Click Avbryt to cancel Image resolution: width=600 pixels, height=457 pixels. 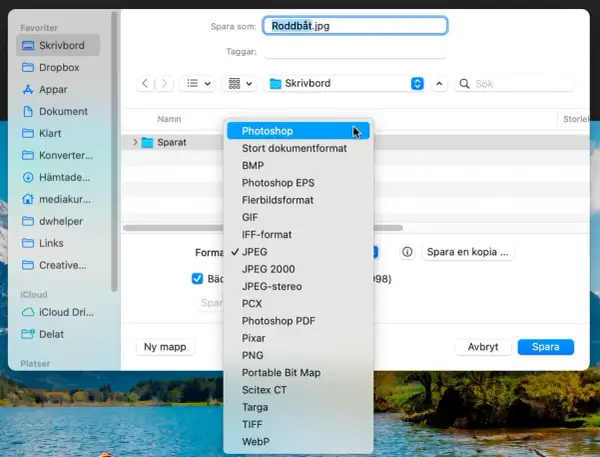click(x=483, y=347)
